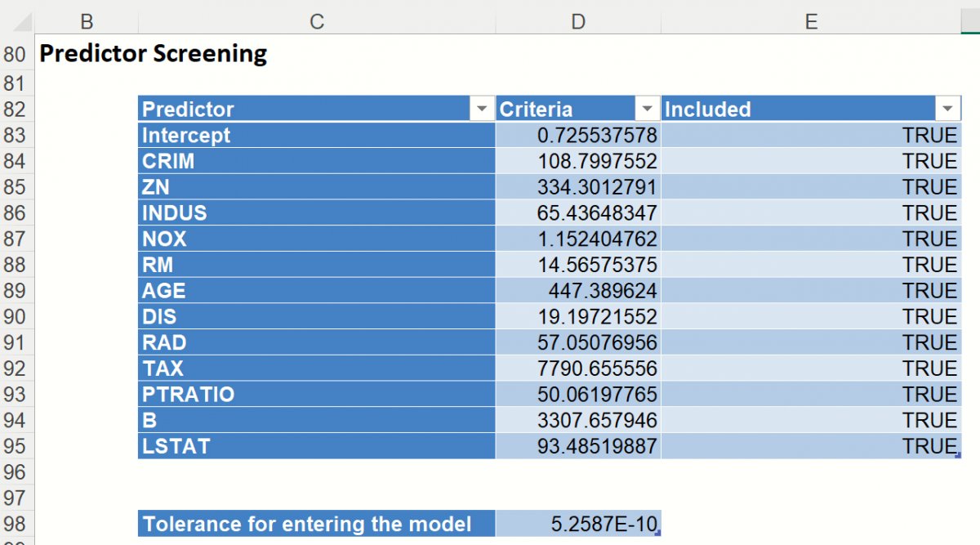Click the TAX criteria value 7790.655556
Viewport: 980px width, 545px height.
pos(578,369)
